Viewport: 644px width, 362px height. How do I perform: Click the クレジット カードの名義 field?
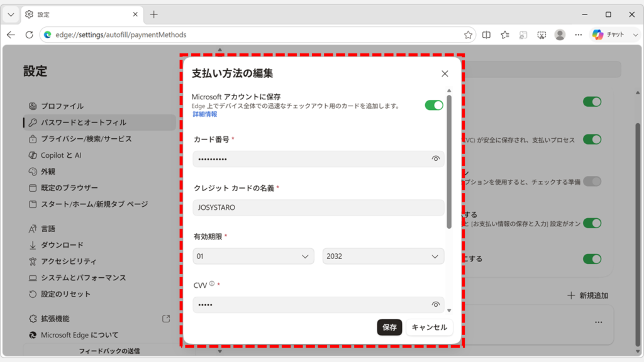tap(318, 207)
